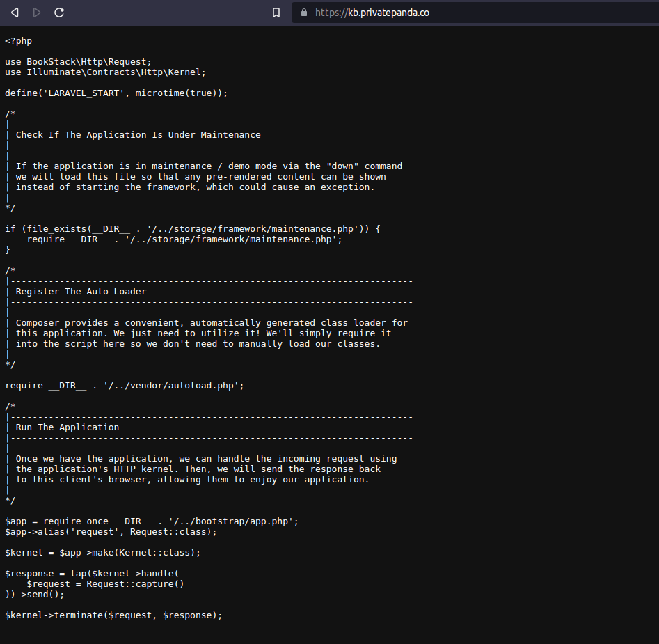659x644 pixels.
Task: Click the maintenance.php file_exists check line
Action: (191, 228)
